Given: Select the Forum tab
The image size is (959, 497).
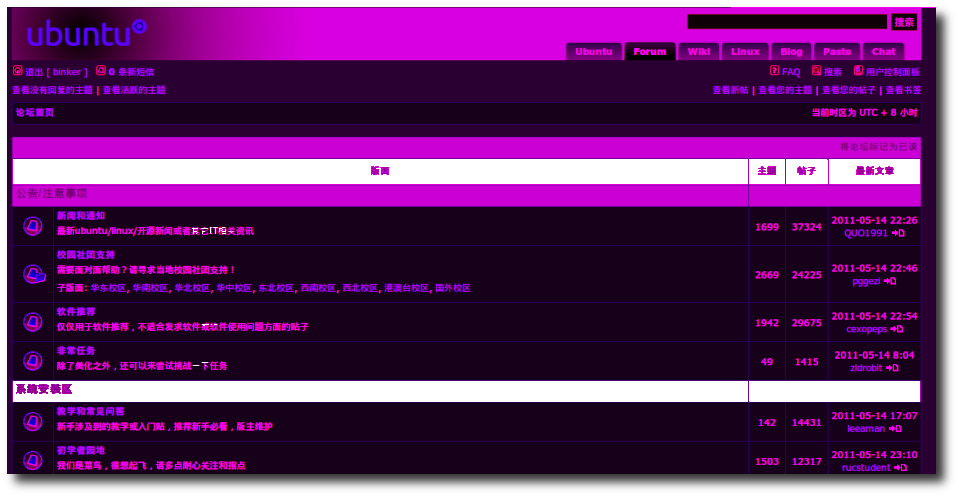Looking at the screenshot, I should [650, 51].
